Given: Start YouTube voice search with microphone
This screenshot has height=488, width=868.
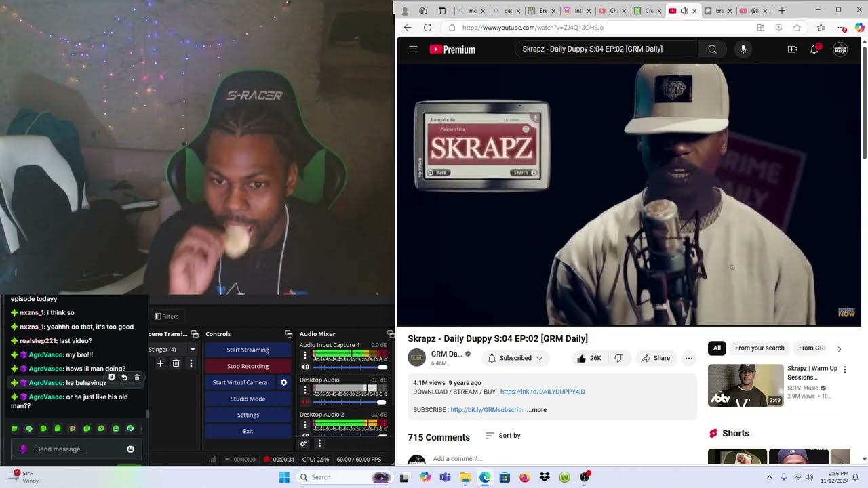Looking at the screenshot, I should pos(743,49).
